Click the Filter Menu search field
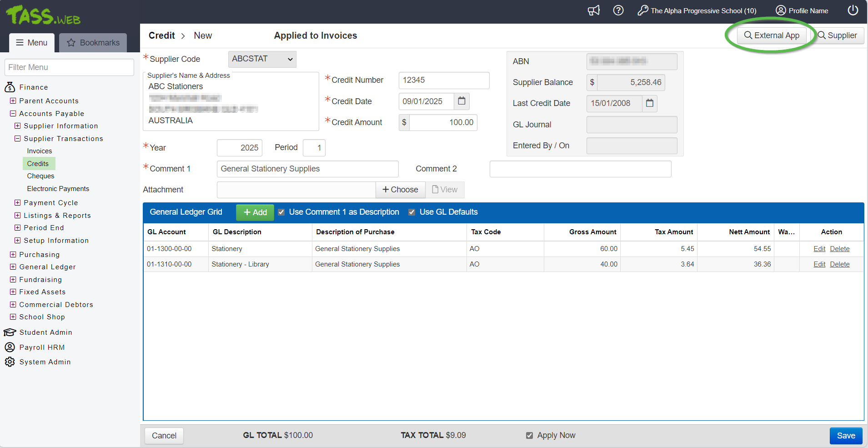The width and height of the screenshot is (868, 448). pyautogui.click(x=69, y=67)
